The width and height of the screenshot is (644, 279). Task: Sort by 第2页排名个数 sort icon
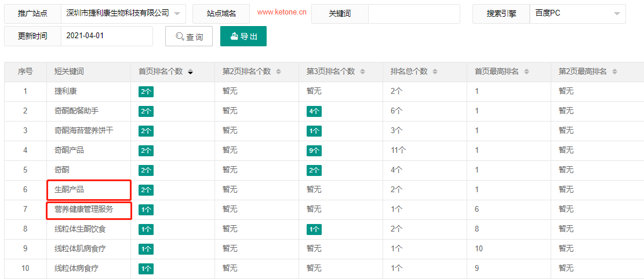(x=278, y=72)
